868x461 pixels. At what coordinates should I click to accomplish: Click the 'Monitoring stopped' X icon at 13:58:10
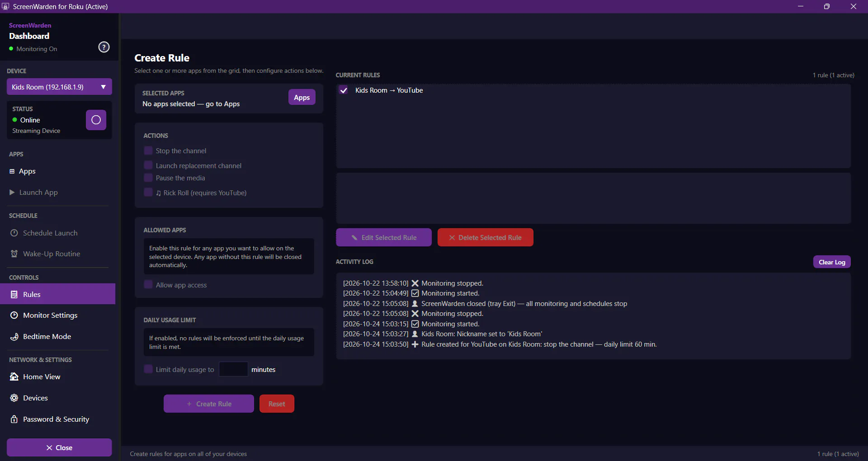(x=415, y=283)
